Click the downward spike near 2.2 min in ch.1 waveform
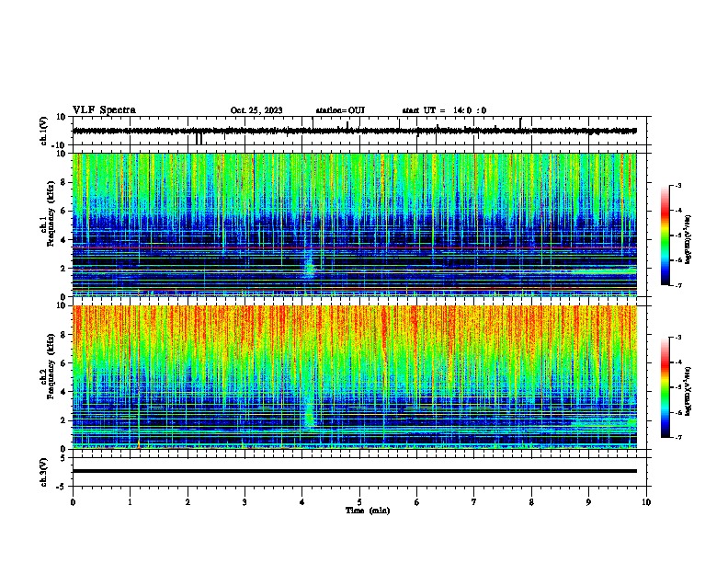Screen dimensions: 728x563 point(199,138)
